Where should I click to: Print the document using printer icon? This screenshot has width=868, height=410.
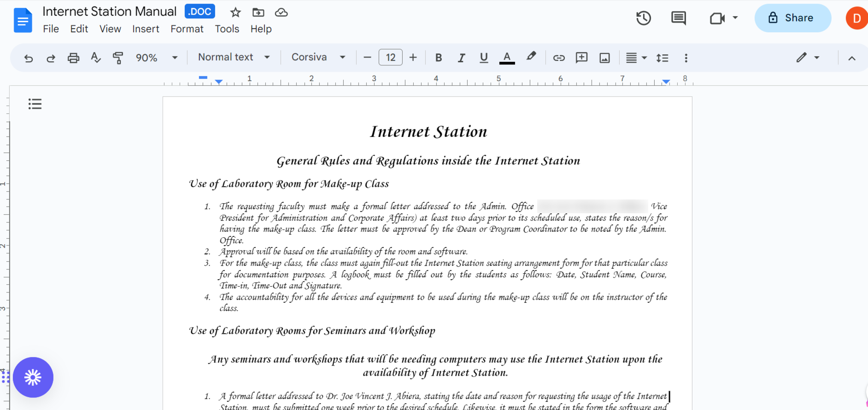73,58
